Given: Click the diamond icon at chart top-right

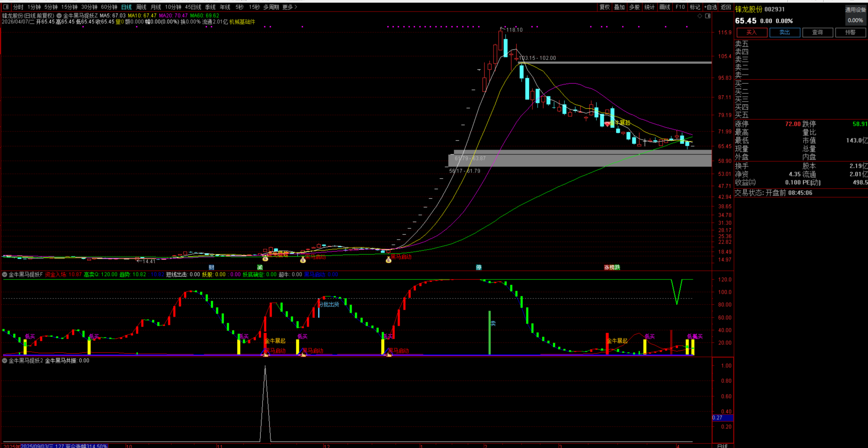Looking at the screenshot, I should [x=699, y=16].
